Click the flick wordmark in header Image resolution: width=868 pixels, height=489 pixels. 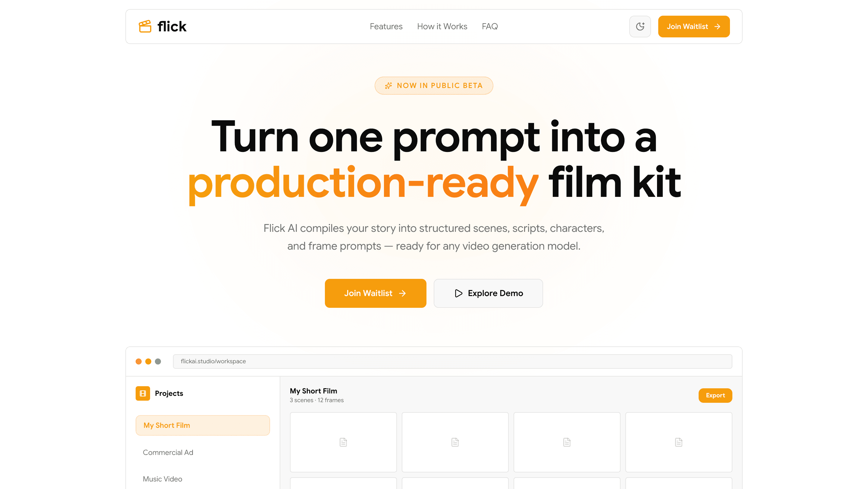click(171, 26)
